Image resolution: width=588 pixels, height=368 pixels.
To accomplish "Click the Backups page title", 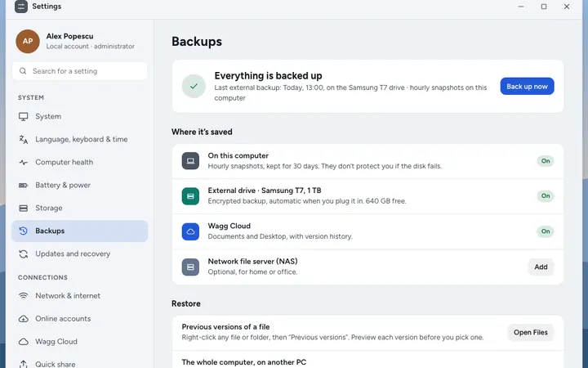I will click(x=197, y=42).
